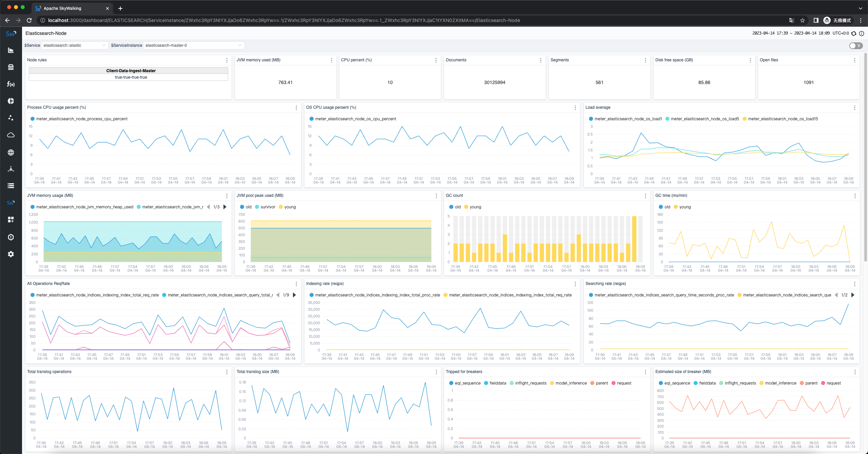Open the pie chart sidebar icon

(x=11, y=101)
